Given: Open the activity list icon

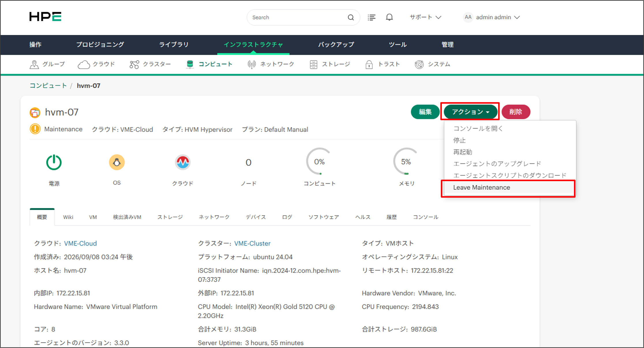Looking at the screenshot, I should pos(371,17).
